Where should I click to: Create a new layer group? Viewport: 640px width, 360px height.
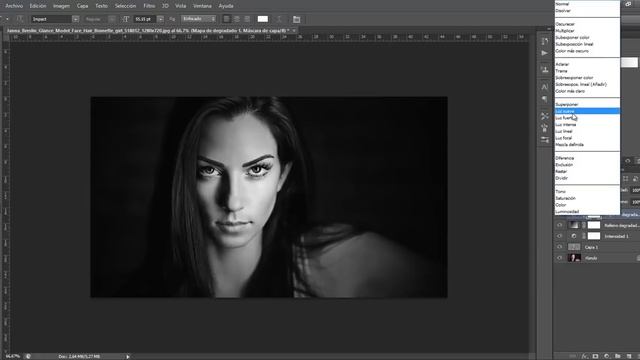click(618, 356)
